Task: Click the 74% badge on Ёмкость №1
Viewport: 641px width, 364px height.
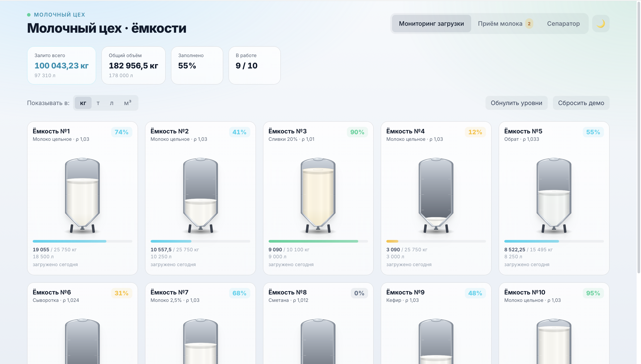Action: click(x=121, y=132)
